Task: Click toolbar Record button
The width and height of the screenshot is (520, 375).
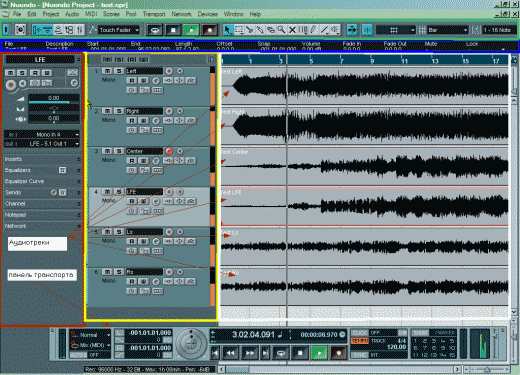Action: point(209,30)
